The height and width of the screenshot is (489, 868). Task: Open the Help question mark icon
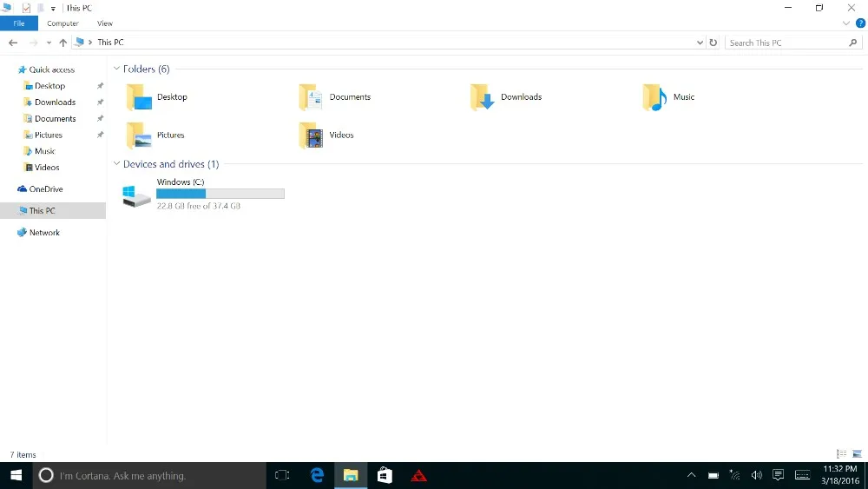pyautogui.click(x=860, y=23)
